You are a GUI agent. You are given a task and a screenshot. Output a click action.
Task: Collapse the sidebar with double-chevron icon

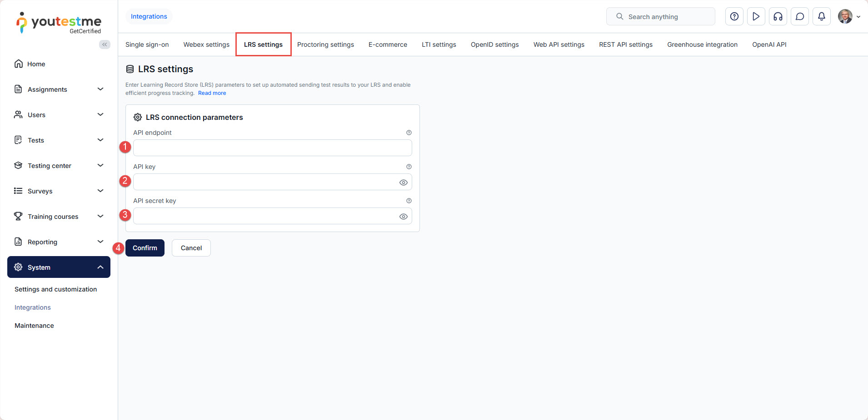[x=105, y=44]
